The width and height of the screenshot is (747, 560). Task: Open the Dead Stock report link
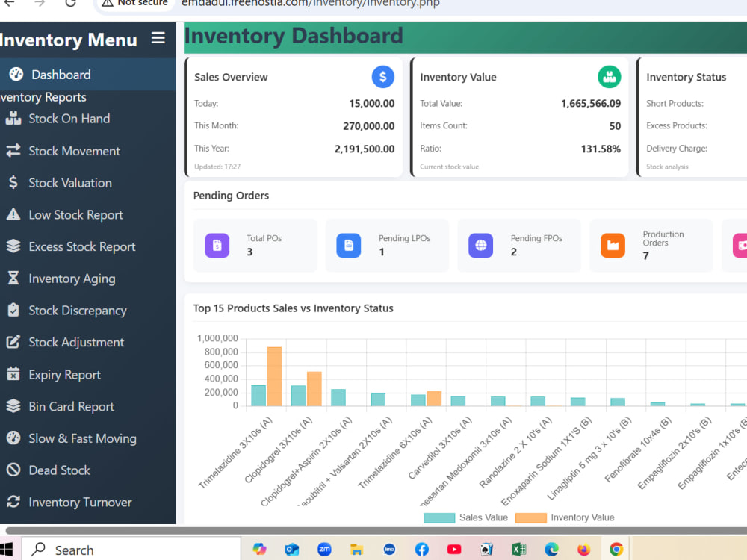point(60,470)
